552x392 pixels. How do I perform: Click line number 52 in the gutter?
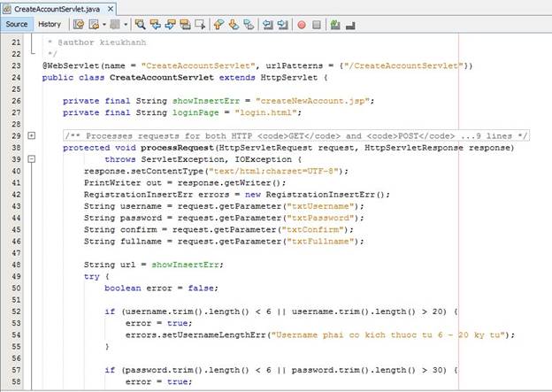click(x=16, y=311)
